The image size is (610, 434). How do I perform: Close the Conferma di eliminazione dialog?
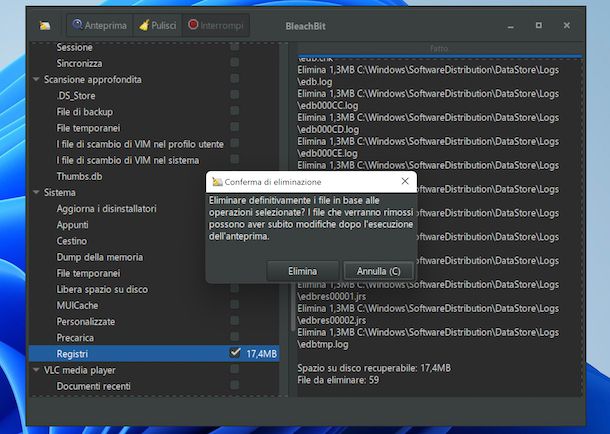pos(405,181)
